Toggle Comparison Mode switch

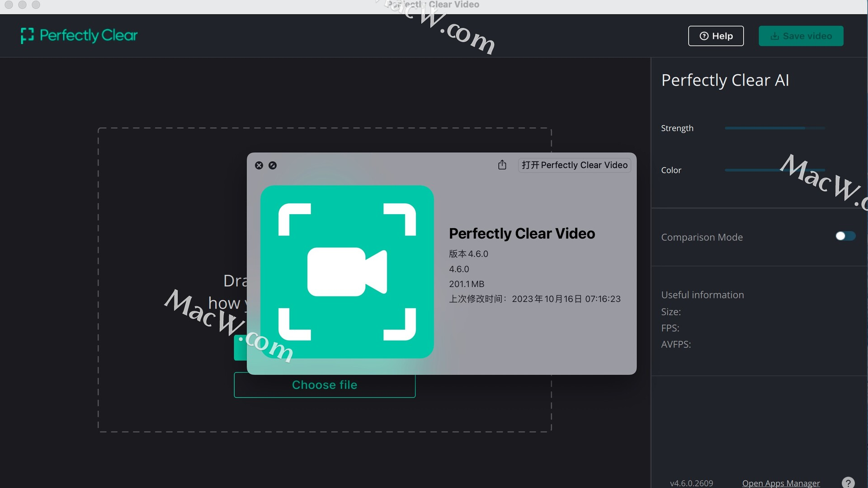point(845,236)
